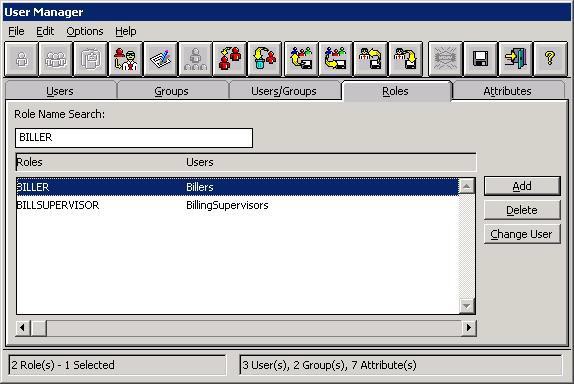Click the greyed single-user toolbar icon
This screenshot has width=574, height=384.
(21, 59)
